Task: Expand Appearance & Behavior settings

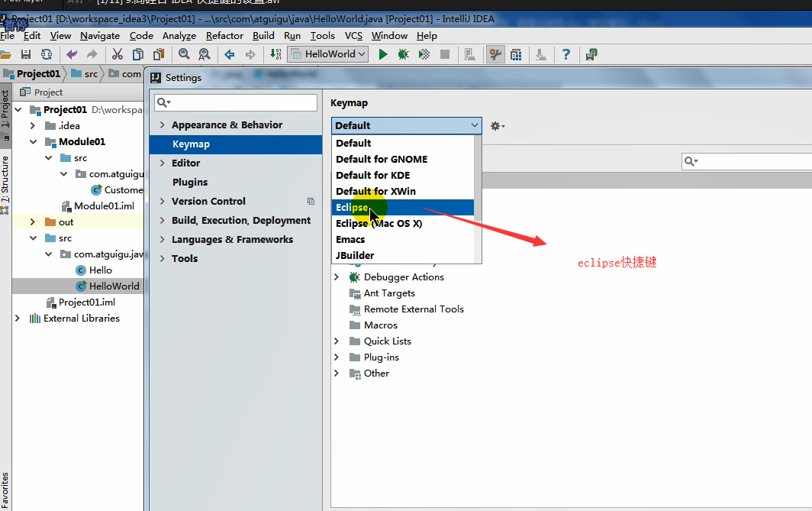Action: (x=162, y=125)
